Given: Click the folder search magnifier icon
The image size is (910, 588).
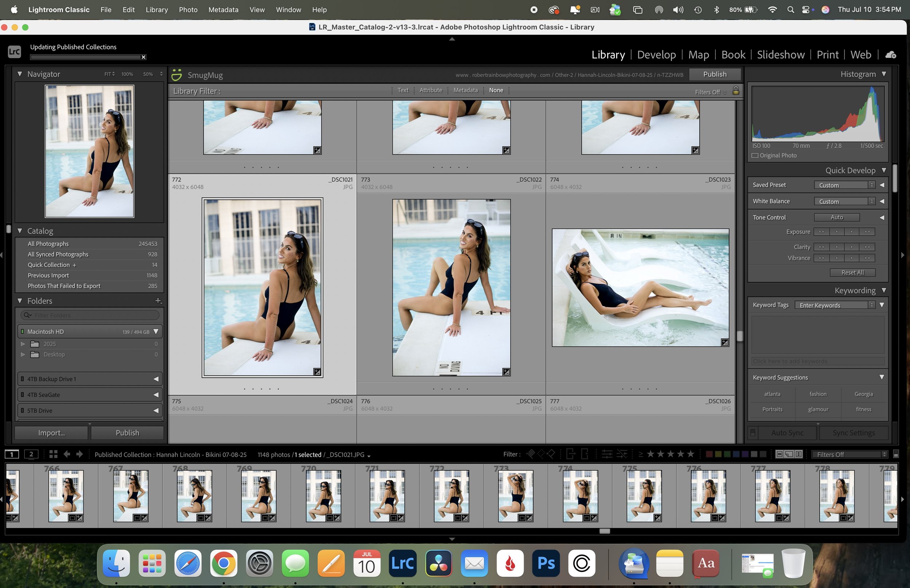Looking at the screenshot, I should [27, 315].
